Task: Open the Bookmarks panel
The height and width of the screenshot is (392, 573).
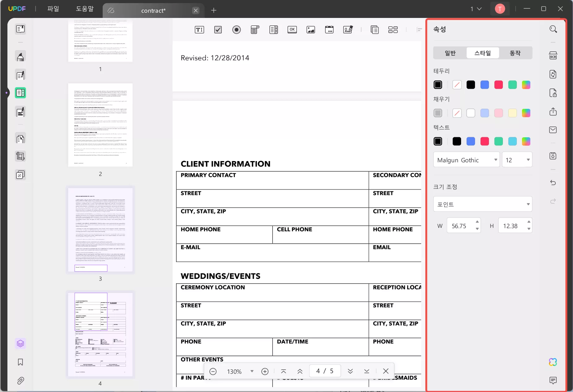Action: (x=20, y=362)
